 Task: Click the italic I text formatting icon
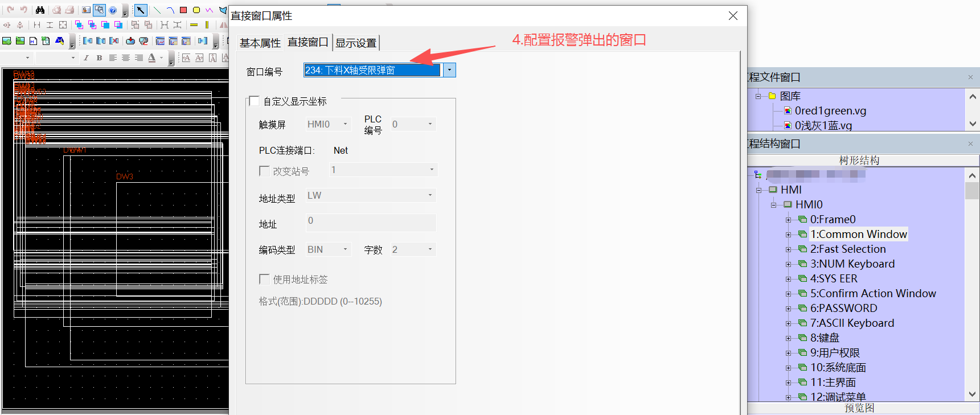point(86,57)
